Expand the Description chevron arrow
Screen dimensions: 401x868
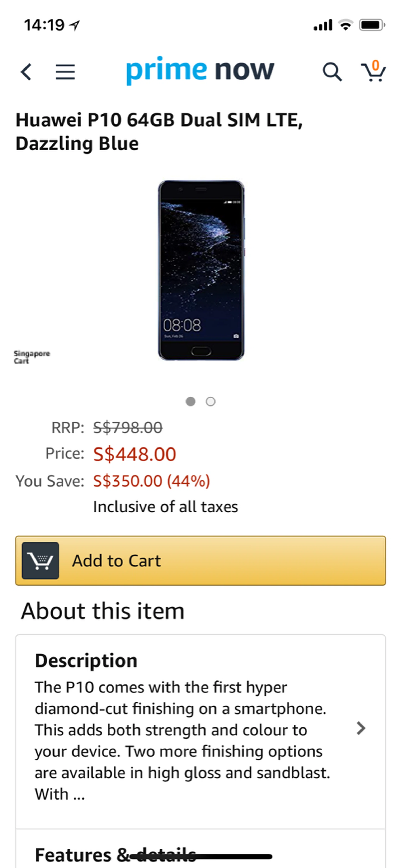[361, 728]
